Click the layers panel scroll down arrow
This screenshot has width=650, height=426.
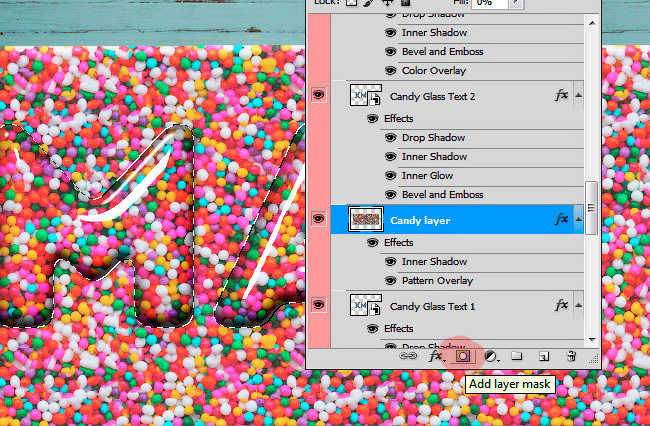pos(592,340)
